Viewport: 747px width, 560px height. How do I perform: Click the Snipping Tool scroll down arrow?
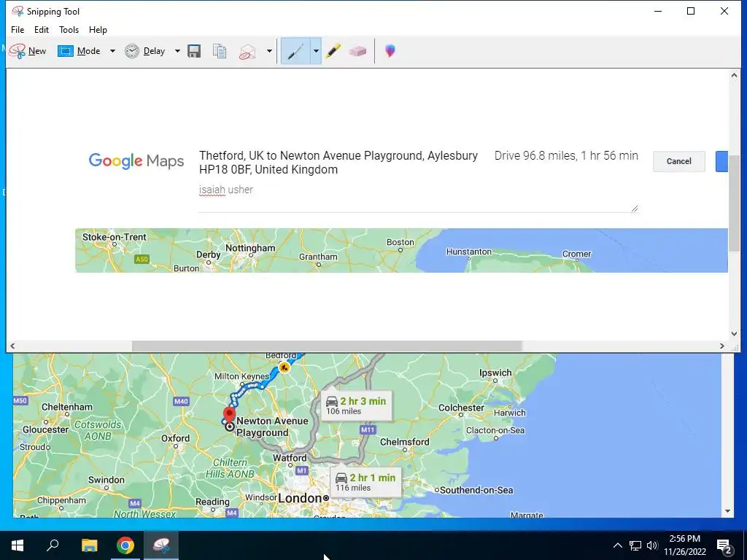coord(734,334)
